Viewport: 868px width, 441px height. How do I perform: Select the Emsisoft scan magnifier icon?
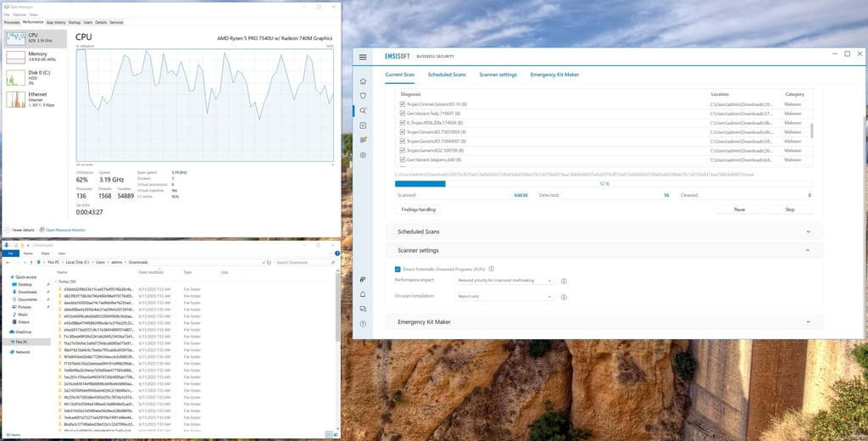coord(363,111)
